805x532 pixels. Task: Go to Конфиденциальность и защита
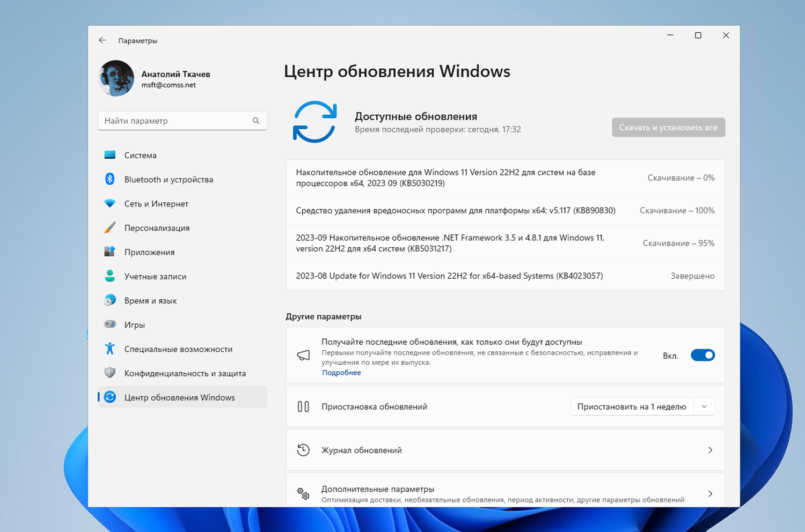pyautogui.click(x=182, y=373)
